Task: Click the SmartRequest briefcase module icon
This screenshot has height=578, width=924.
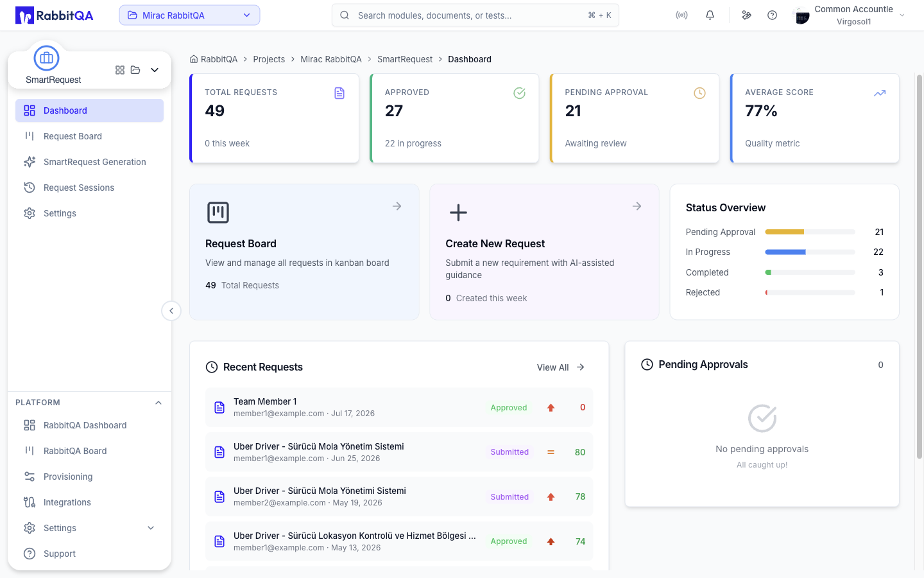Action: point(46,58)
